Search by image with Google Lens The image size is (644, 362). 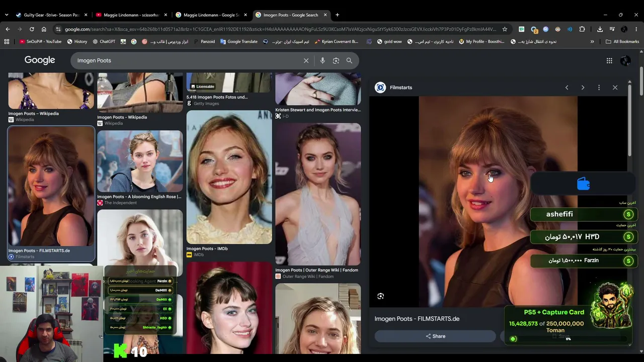336,60
